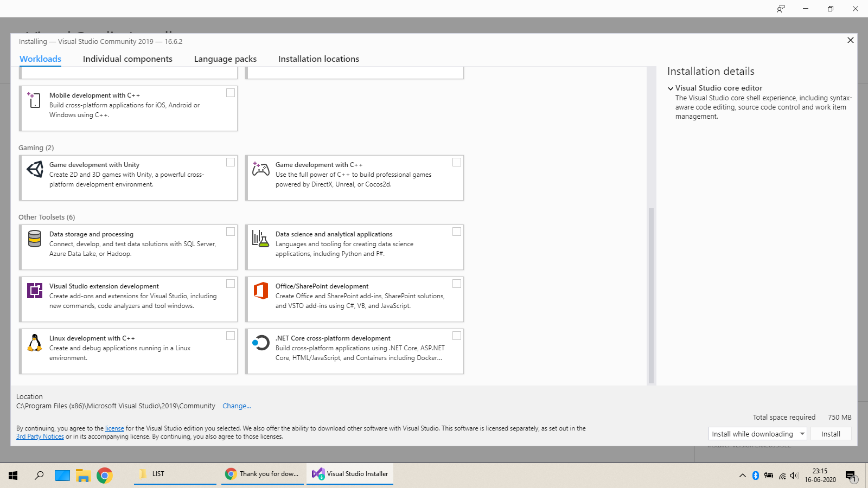Click the database icon for Data storage and processing

coord(35,239)
